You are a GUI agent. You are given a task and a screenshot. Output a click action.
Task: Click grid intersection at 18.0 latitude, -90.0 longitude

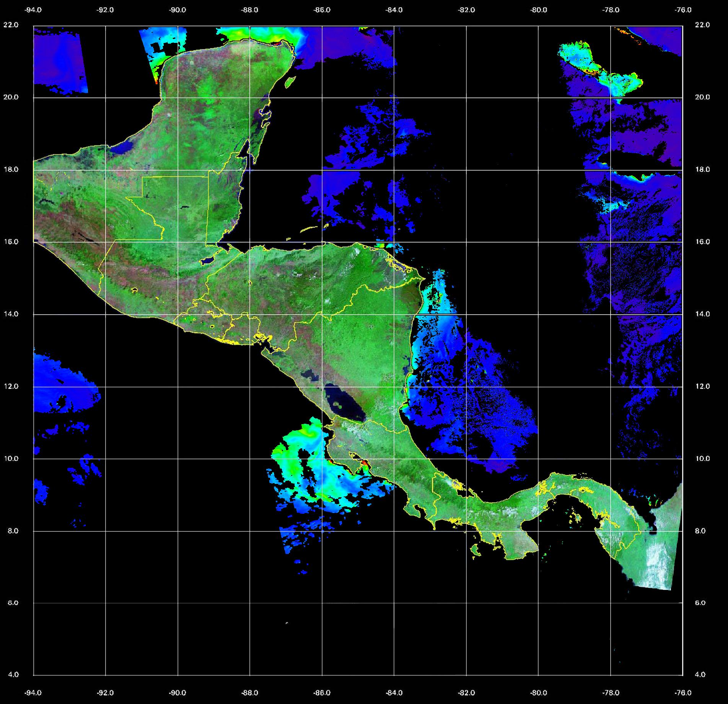tap(178, 170)
